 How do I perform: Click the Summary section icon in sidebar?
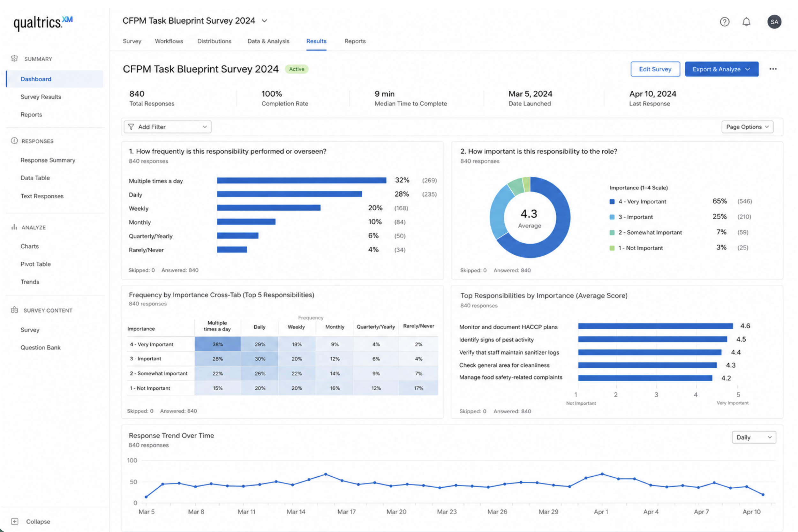tap(14, 58)
